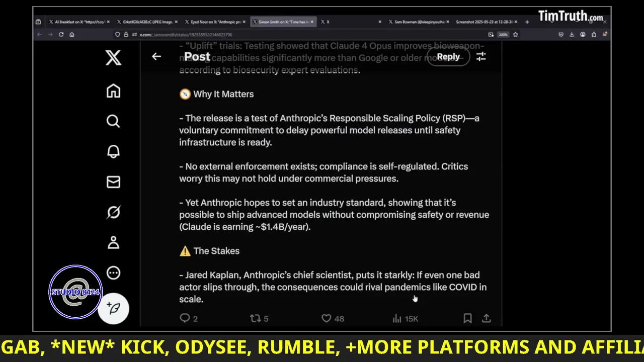
Task: Open a new browser tab
Action: point(527,22)
